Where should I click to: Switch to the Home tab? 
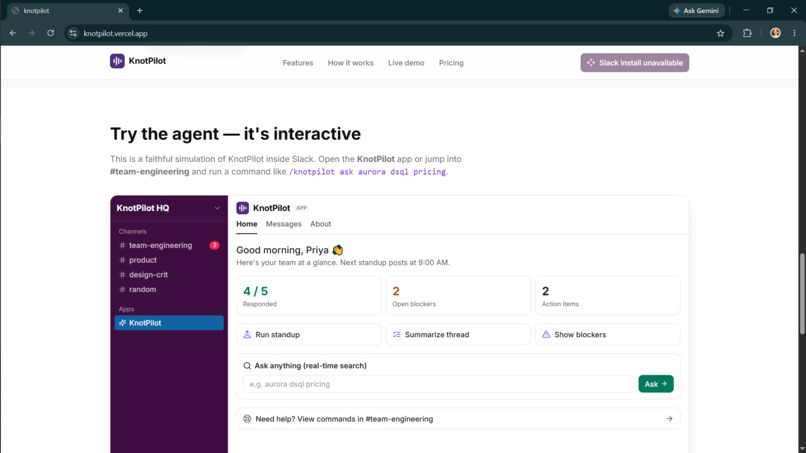click(x=247, y=224)
